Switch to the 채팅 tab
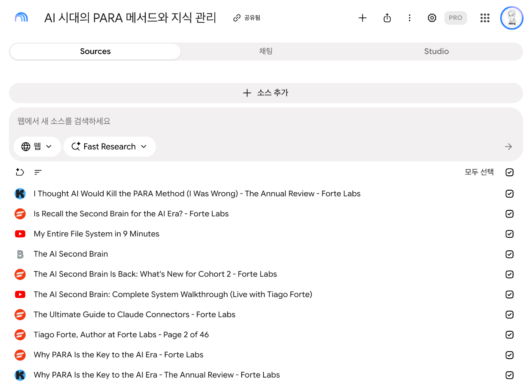 click(x=266, y=52)
